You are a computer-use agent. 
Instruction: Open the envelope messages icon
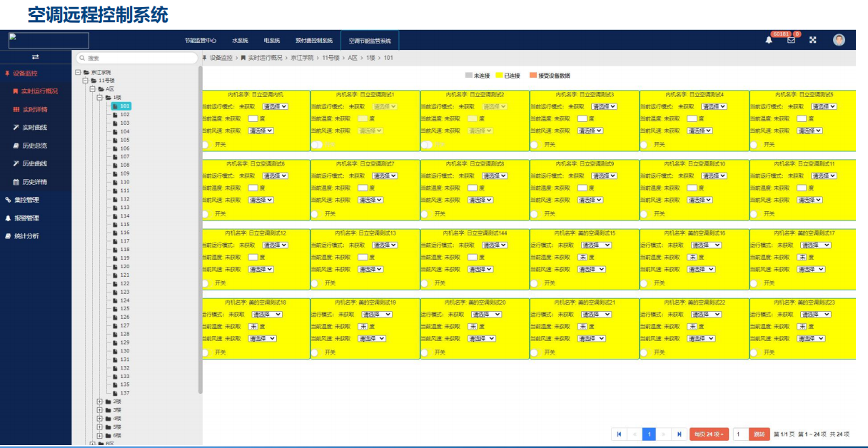791,41
